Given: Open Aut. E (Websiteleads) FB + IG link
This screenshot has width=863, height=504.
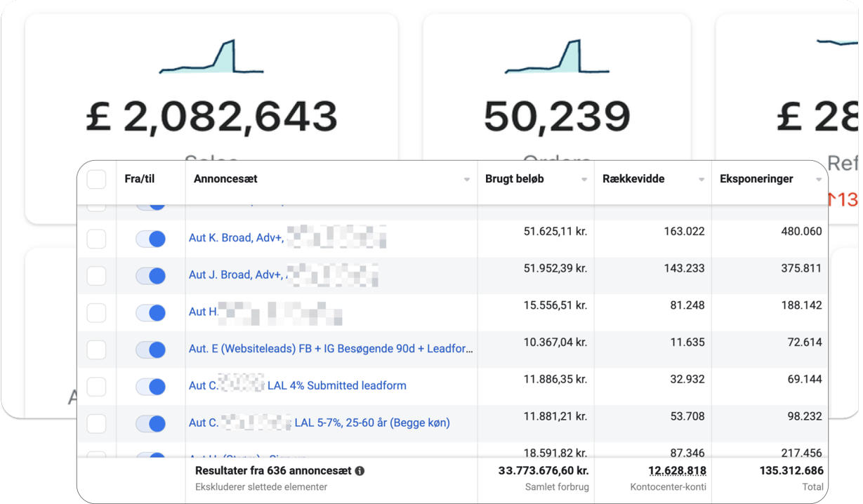Looking at the screenshot, I should pos(331,349).
